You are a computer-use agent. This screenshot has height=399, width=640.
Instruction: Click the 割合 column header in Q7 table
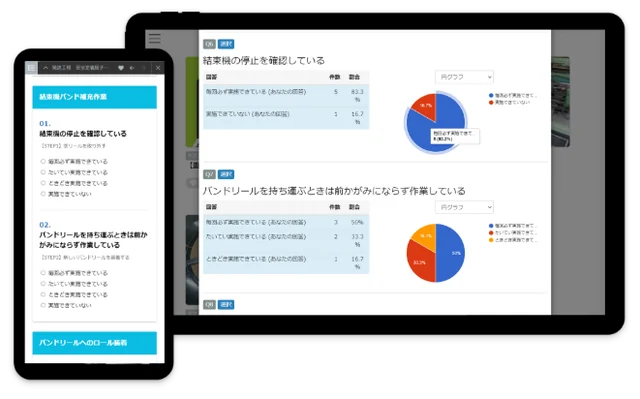point(354,207)
